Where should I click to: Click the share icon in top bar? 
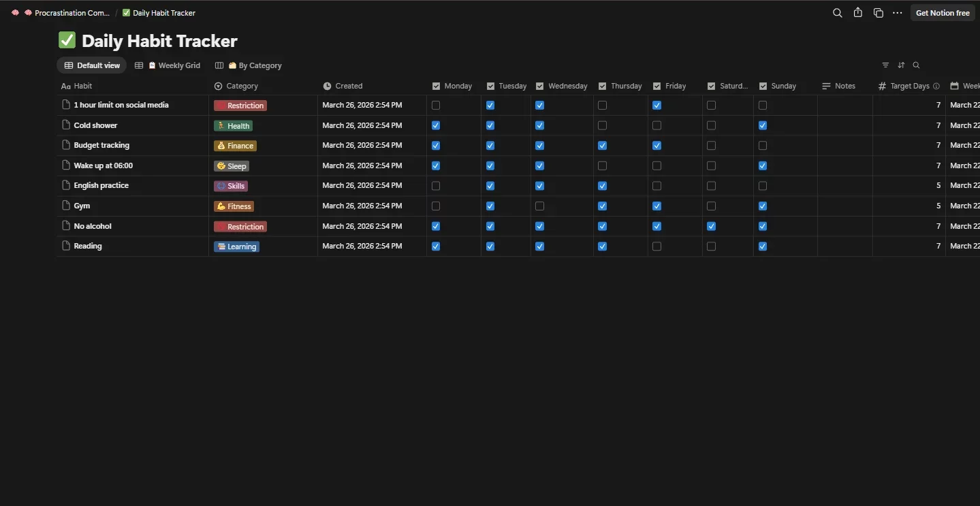point(857,13)
